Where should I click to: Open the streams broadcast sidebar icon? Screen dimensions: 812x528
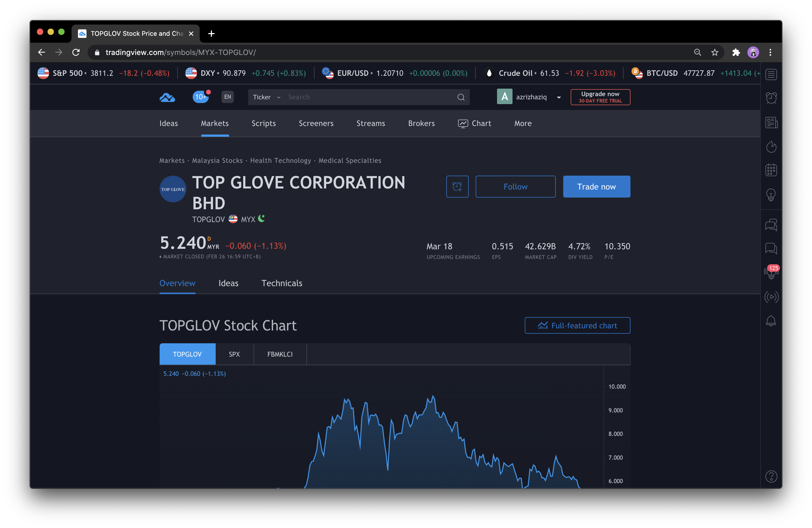pyautogui.click(x=771, y=297)
